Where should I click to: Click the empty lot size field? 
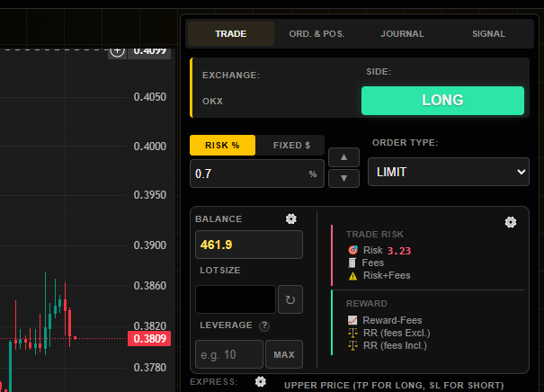(236, 299)
